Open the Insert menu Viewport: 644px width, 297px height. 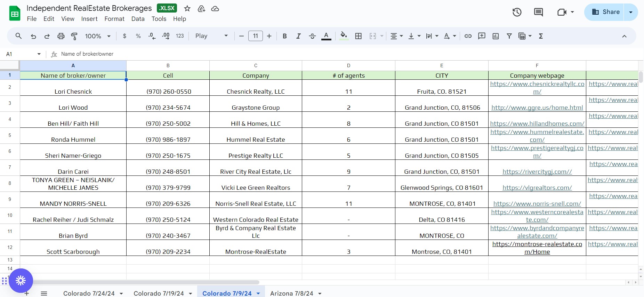89,19
